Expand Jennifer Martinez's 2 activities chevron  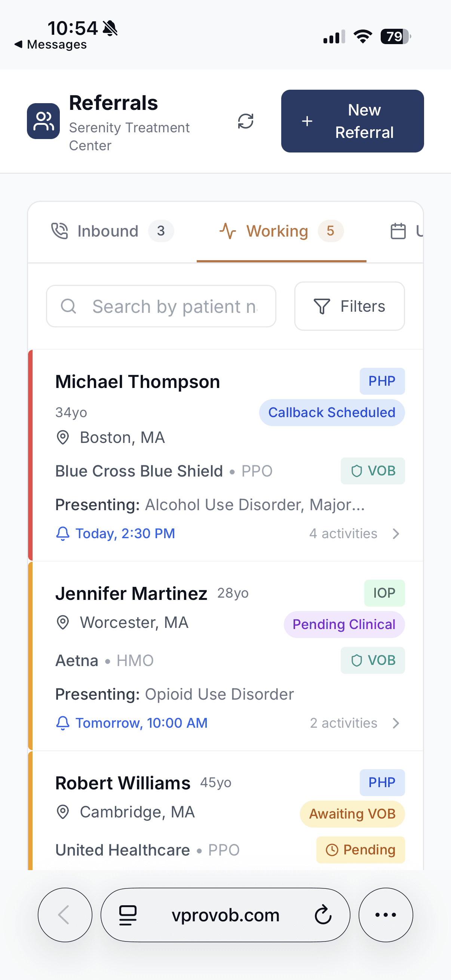pyautogui.click(x=396, y=723)
